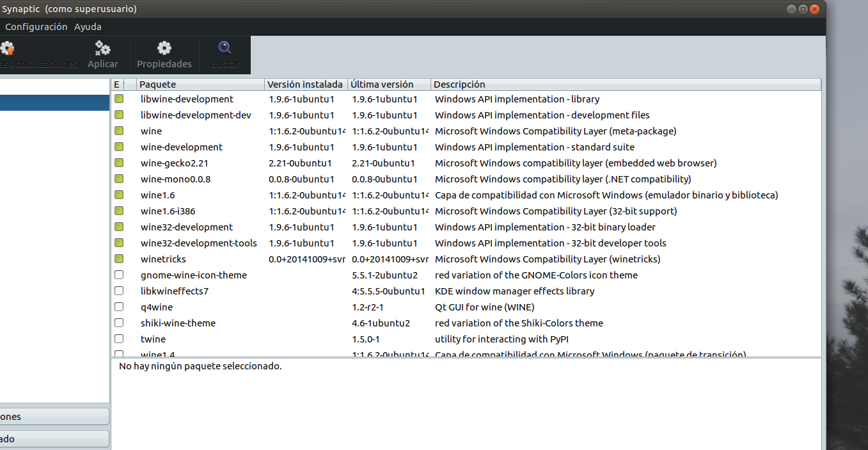Open the Ayuda menu
The image size is (868, 450).
88,27
